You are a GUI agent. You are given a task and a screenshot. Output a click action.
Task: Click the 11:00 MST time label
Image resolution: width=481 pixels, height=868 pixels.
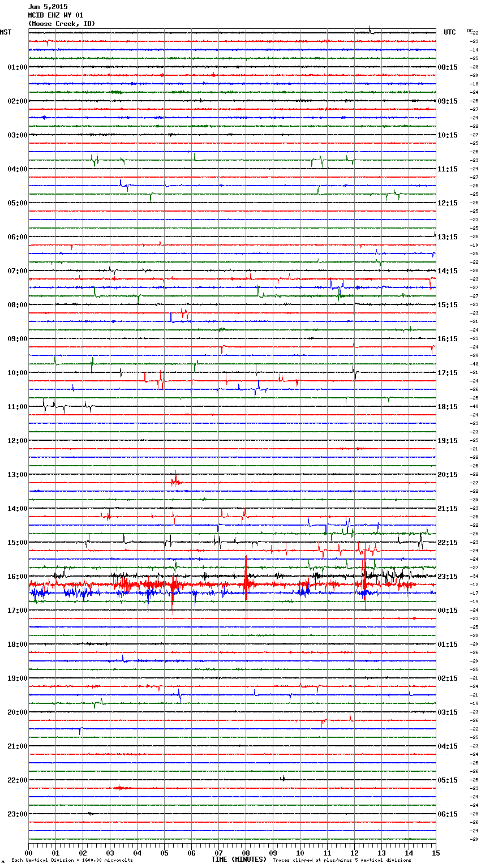(18, 407)
